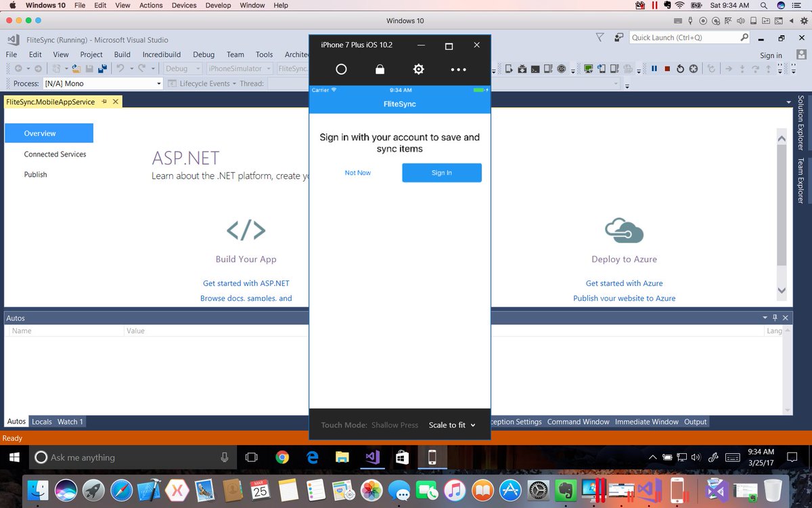Screen dimensions: 812x508
Task: Open the iPhoneSimulator platform dropdown
Action: pos(240,68)
